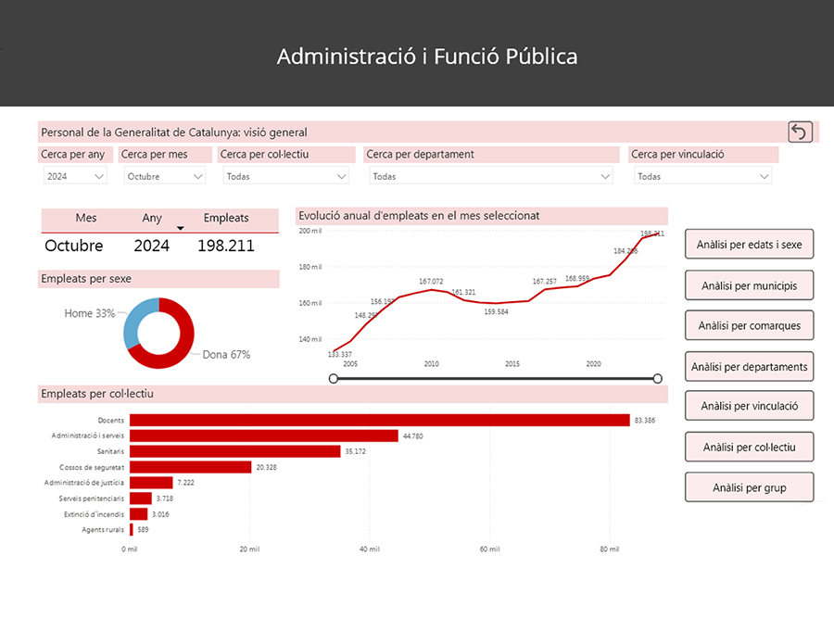Open the Cerca per col·lectiu dropdown
The height and width of the screenshot is (644, 834).
point(285,176)
